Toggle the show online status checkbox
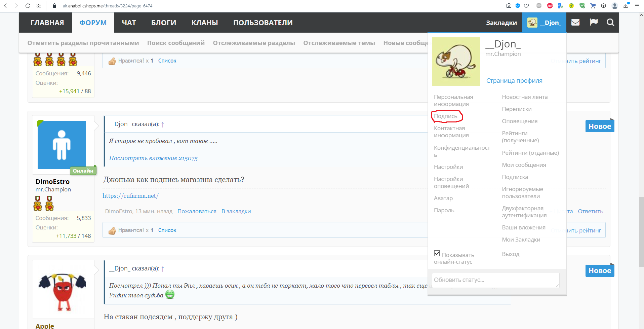This screenshot has width=644, height=329. (437, 253)
